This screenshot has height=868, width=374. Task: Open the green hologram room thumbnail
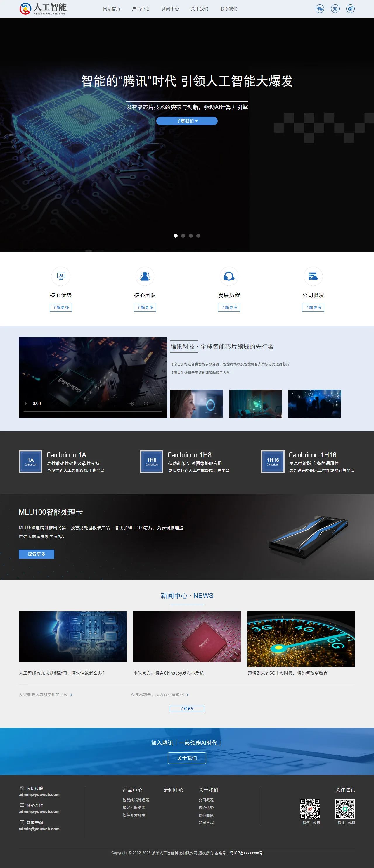coord(256,404)
